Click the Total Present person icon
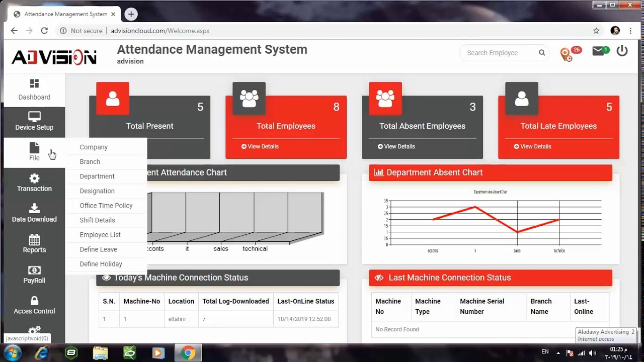This screenshot has height=362, width=644. [113, 99]
